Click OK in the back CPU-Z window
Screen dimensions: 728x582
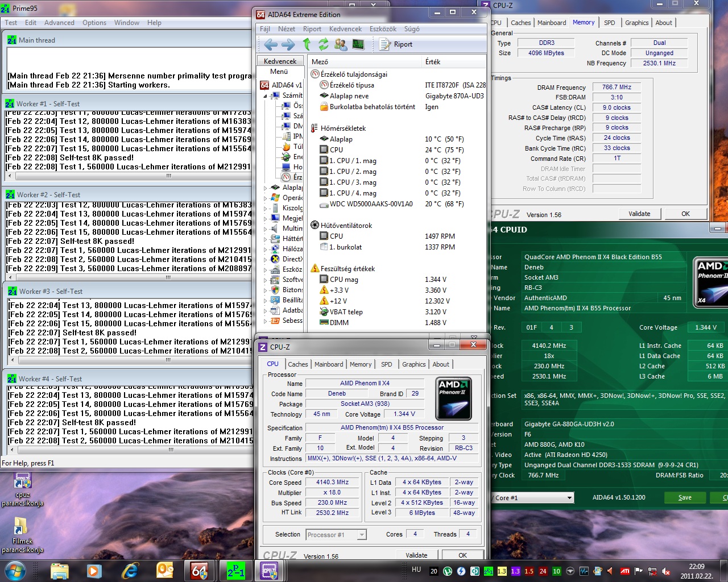click(x=685, y=214)
